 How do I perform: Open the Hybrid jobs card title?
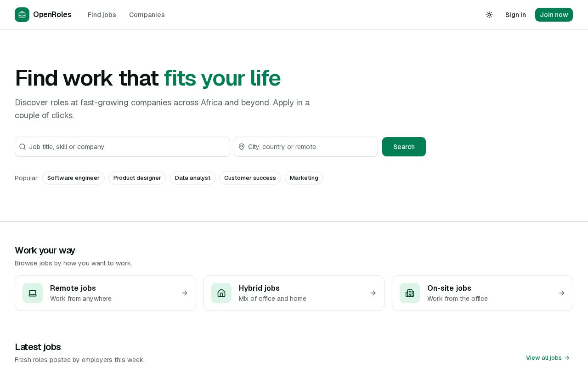pos(259,288)
